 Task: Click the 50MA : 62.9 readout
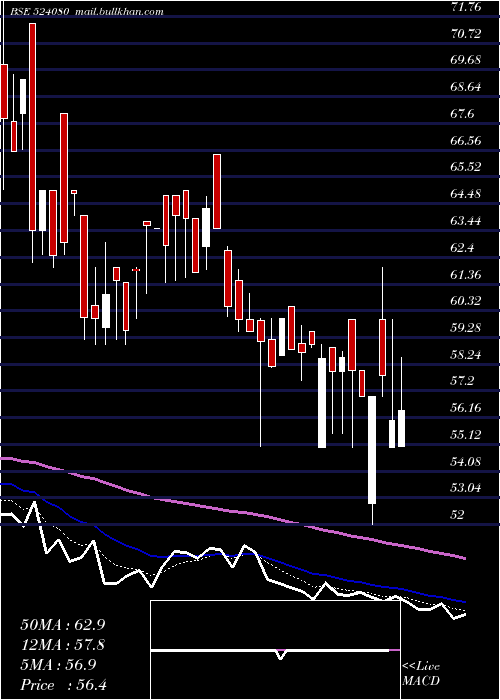click(65, 624)
